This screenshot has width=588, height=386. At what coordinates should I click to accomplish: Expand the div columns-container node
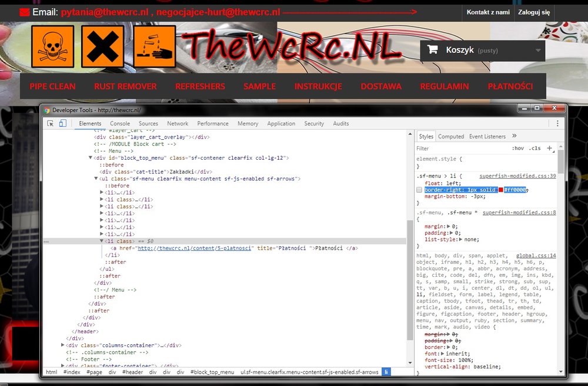(x=63, y=345)
